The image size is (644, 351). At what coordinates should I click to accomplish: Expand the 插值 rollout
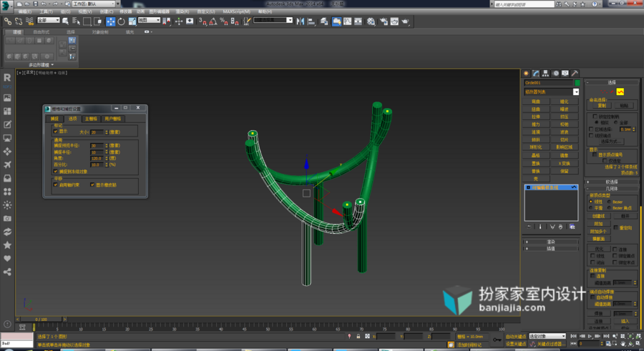551,248
